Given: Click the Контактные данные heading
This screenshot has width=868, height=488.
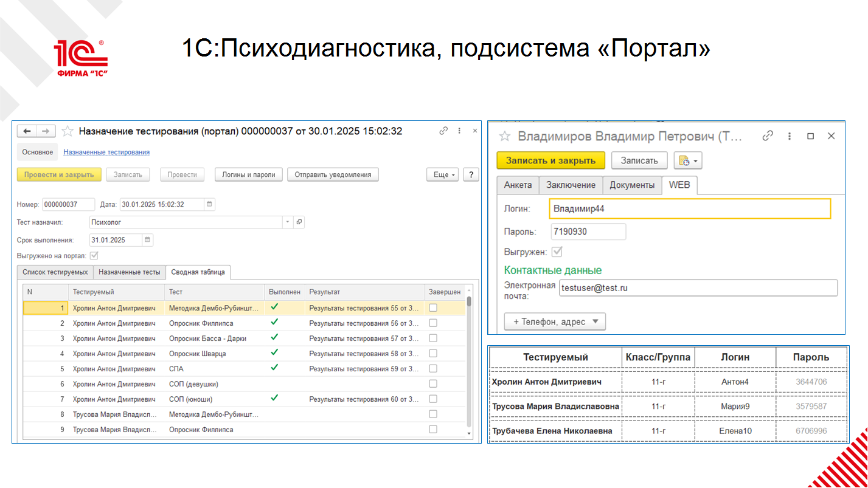Looking at the screenshot, I should (553, 270).
